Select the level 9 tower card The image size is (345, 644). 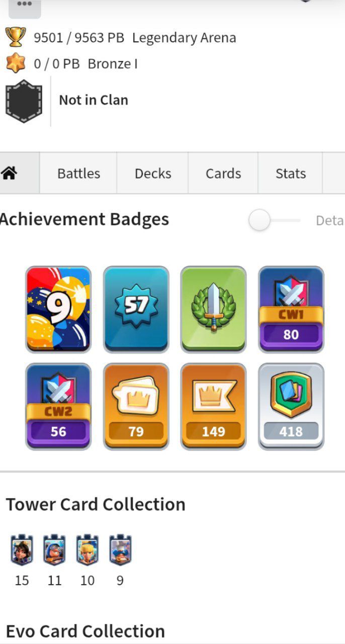(120, 550)
